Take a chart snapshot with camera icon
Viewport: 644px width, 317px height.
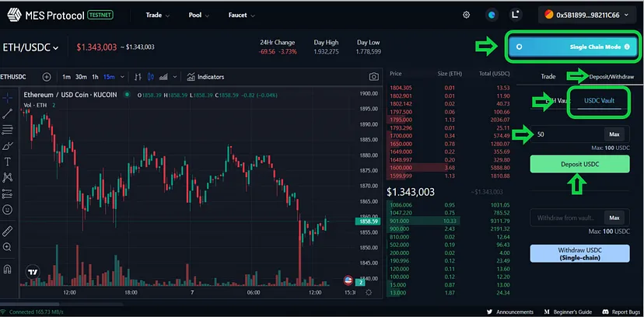(374, 77)
